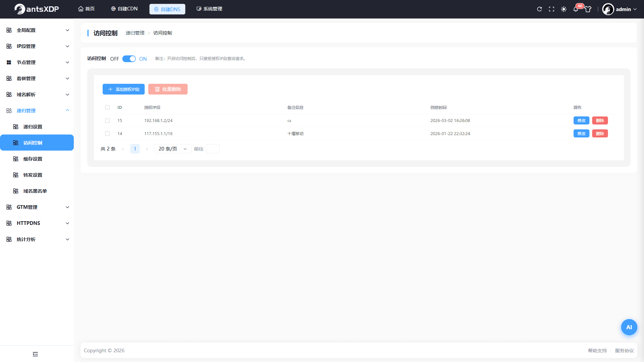Open the shirt skin icon
This screenshot has width=644, height=362.
(x=588, y=9)
